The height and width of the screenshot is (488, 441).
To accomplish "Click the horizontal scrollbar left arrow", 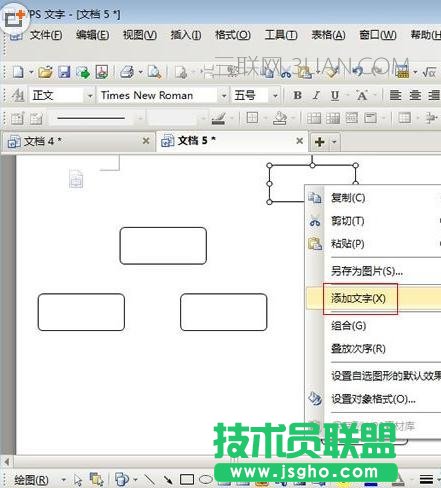I will (7, 462).
